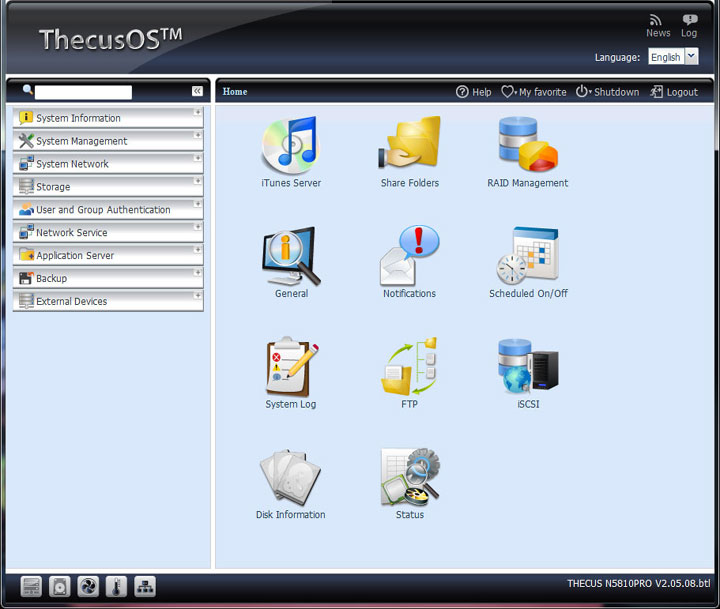The height and width of the screenshot is (609, 720).
Task: Open the My favorite menu
Action: point(534,92)
